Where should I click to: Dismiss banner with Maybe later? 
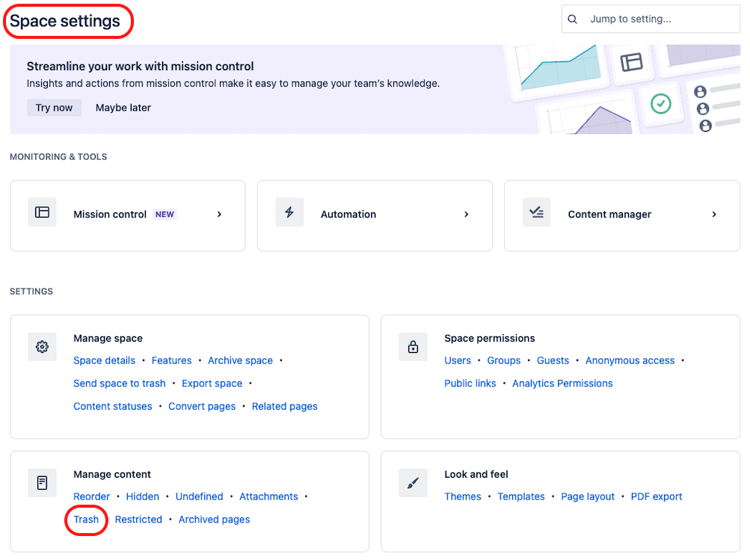(123, 107)
